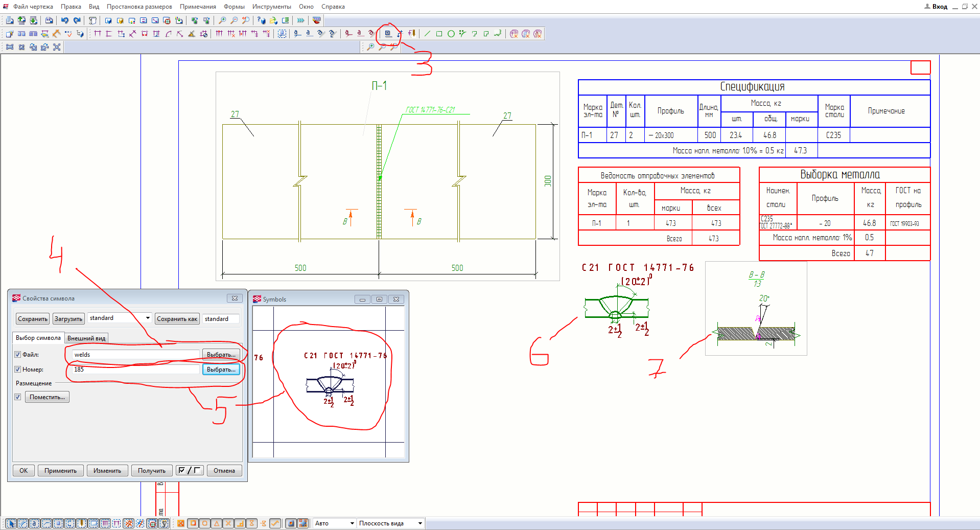
Task: Click the Undo arrow in the toolbar
Action: point(65,20)
